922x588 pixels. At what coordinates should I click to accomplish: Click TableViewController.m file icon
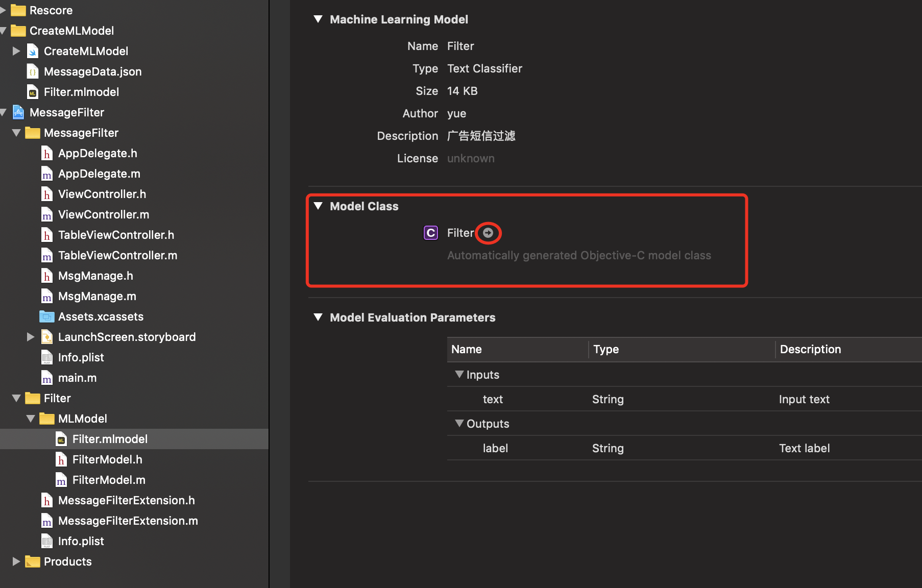click(x=47, y=255)
